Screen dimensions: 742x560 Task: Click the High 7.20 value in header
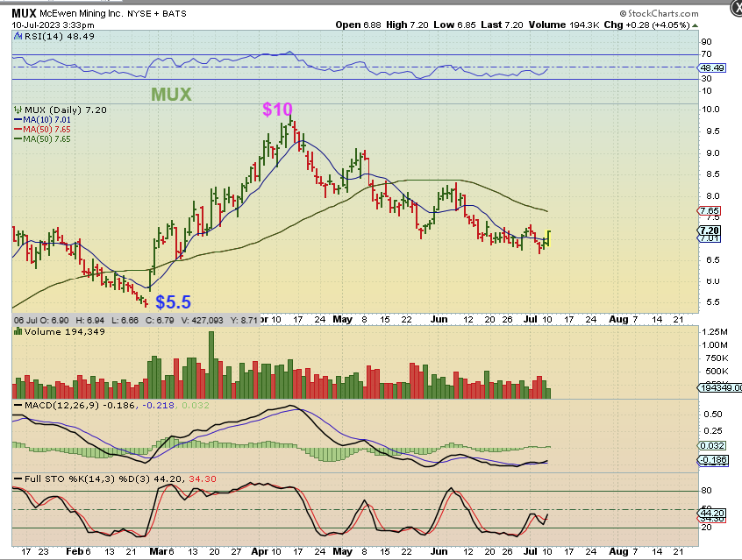[408, 25]
